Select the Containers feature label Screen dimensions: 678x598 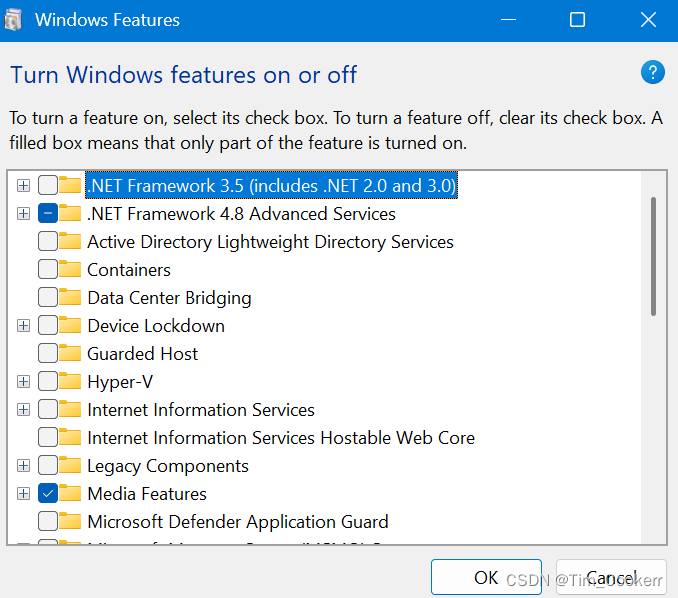129,270
